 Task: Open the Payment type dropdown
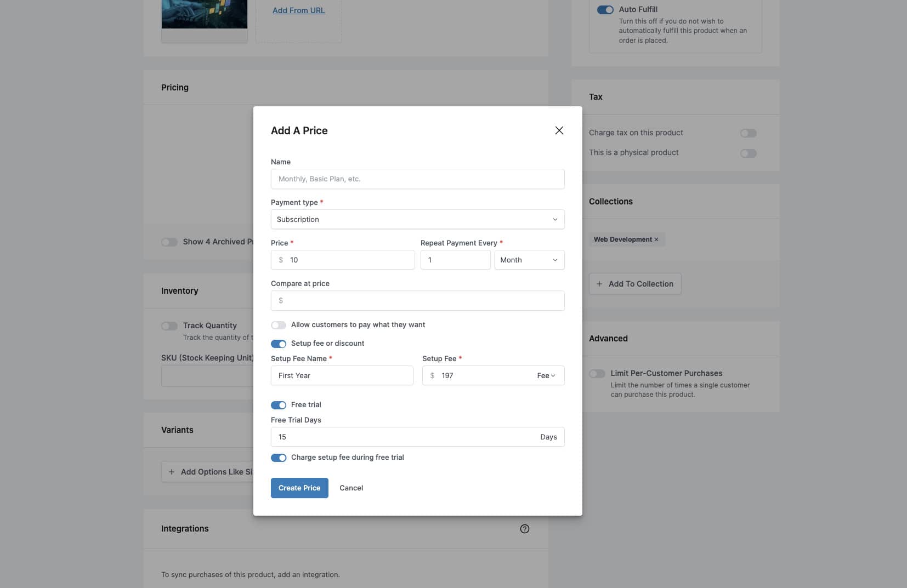[417, 219]
